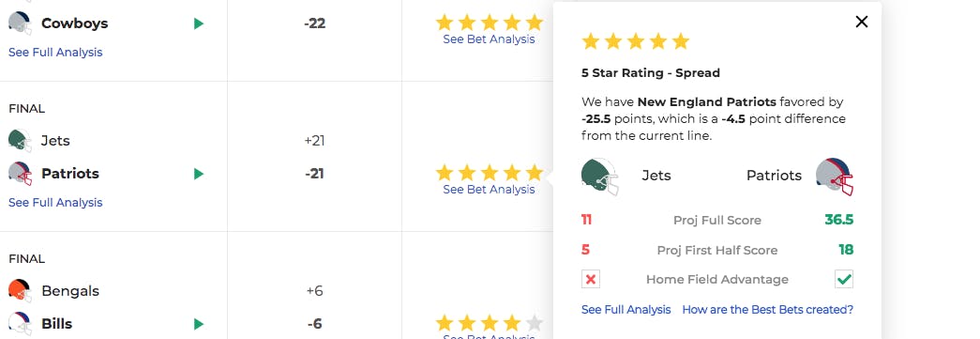
Task: Open See Bet Analysis for Patriots game
Action: coord(489,190)
